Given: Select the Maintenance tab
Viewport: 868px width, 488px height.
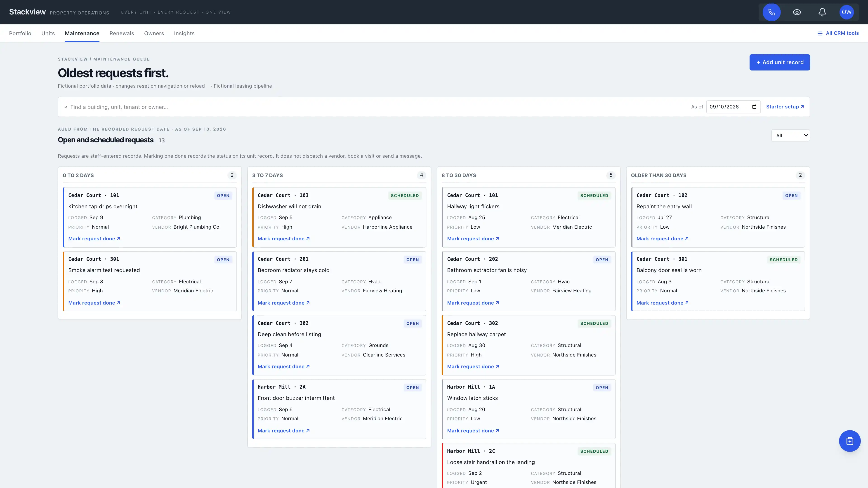Looking at the screenshot, I should pos(82,33).
